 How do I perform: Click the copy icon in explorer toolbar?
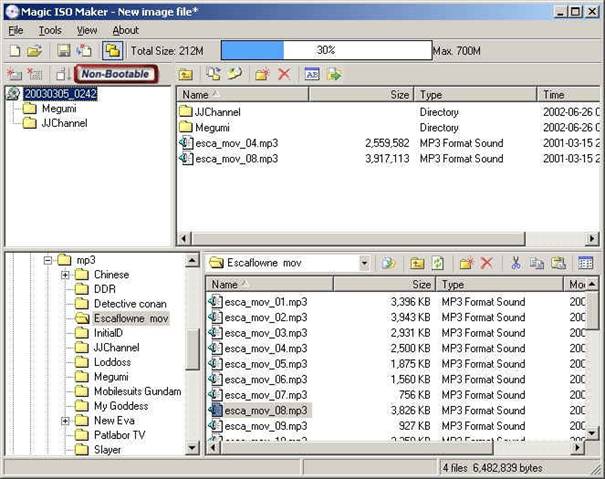pos(537,264)
